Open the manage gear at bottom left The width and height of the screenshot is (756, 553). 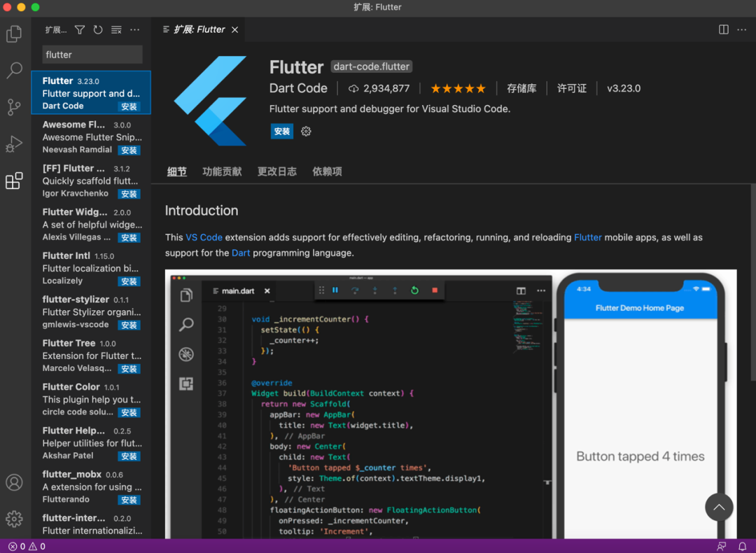[14, 519]
